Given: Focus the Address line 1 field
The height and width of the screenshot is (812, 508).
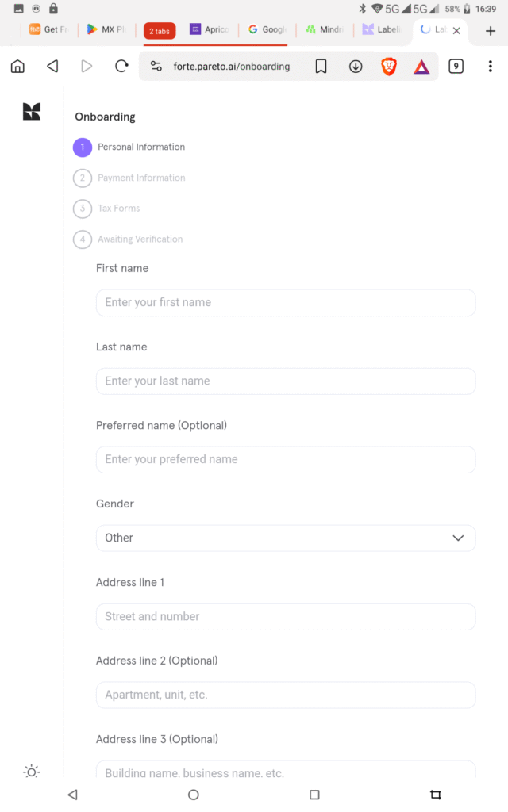Looking at the screenshot, I should pos(286,616).
